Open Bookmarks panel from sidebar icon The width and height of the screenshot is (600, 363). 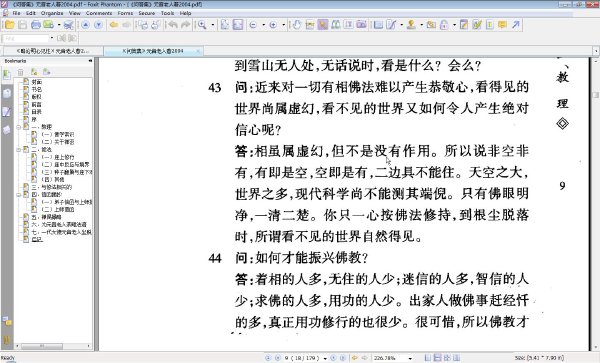click(x=7, y=74)
